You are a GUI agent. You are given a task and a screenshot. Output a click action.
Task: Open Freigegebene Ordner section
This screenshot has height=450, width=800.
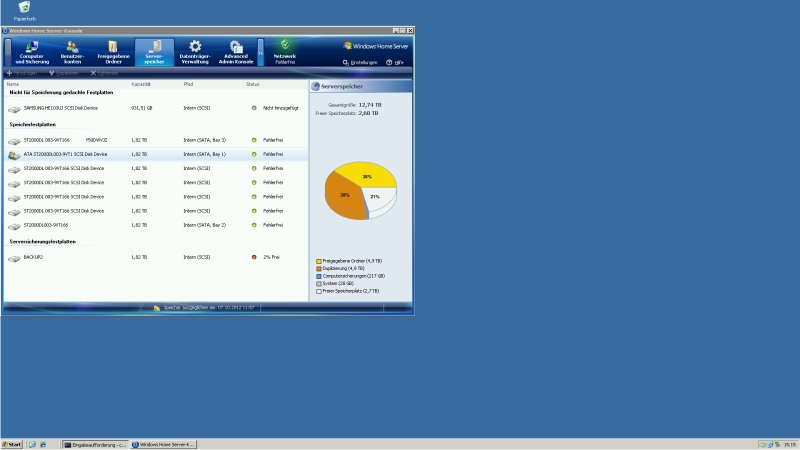113,51
